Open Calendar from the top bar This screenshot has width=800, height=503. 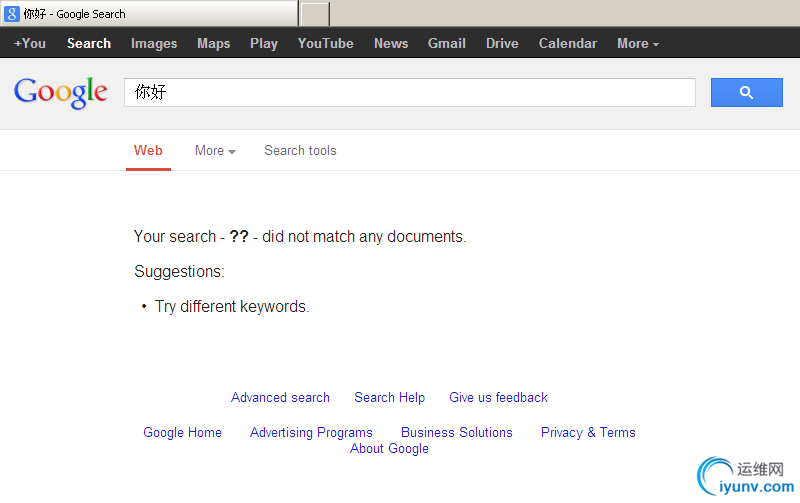tap(567, 43)
